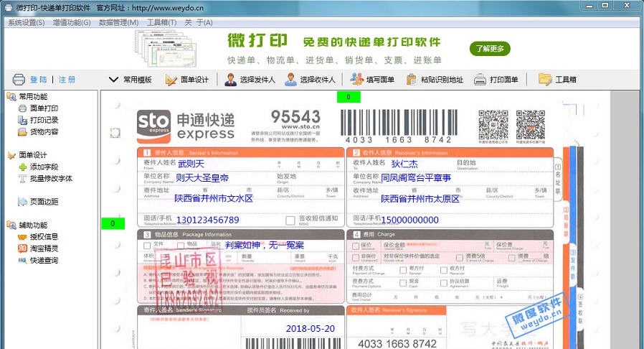Image resolution: width=644 pixels, height=349 pixels.
Task: Open the 系统设置(S) menu
Action: (x=27, y=22)
